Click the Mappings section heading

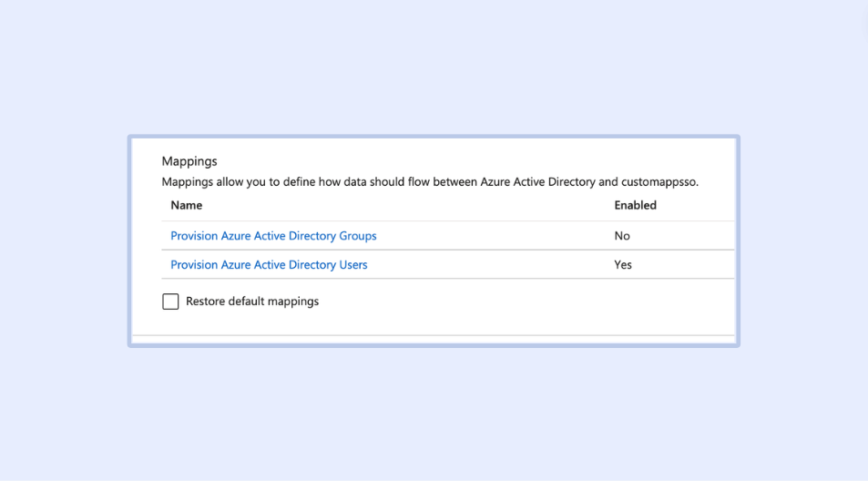(189, 161)
